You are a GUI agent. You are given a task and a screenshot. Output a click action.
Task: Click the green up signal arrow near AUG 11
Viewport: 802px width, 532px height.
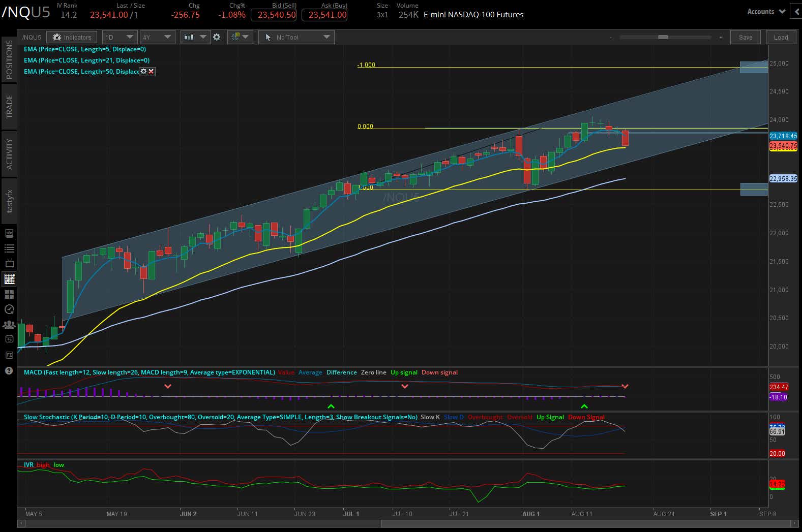click(584, 406)
